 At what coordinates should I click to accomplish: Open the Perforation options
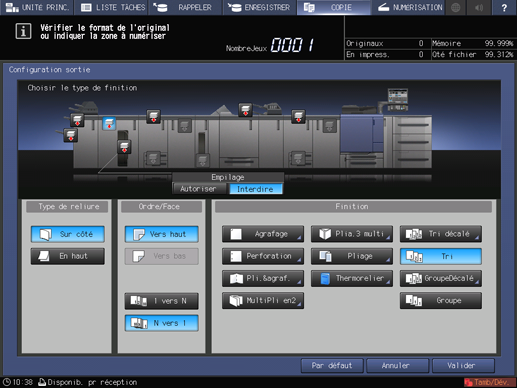263,256
